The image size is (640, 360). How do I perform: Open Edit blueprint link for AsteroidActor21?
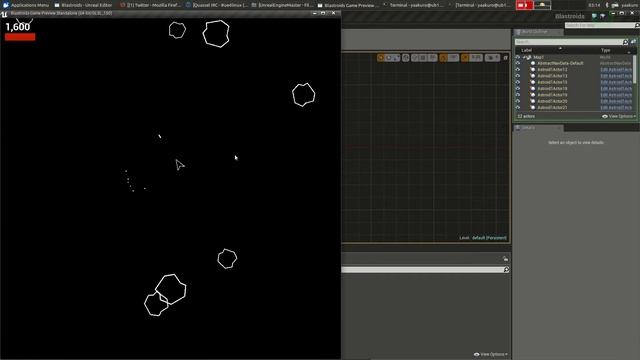click(x=616, y=108)
